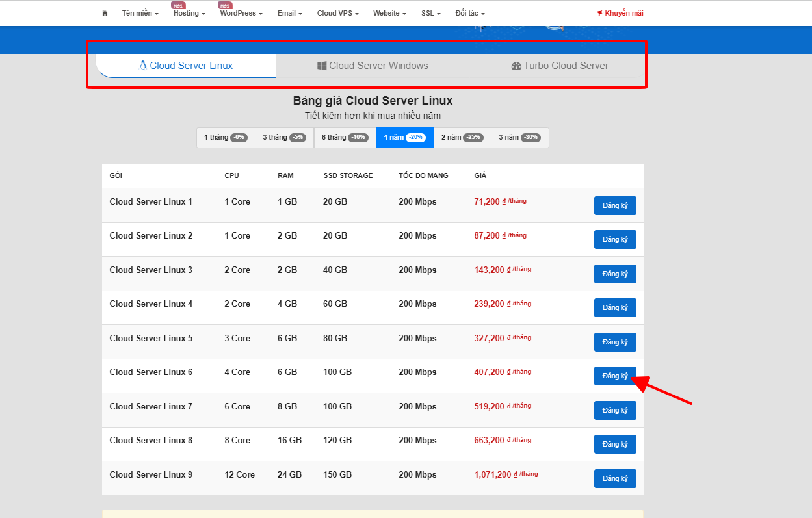Click the CPU column header
The image size is (812, 518).
click(231, 175)
